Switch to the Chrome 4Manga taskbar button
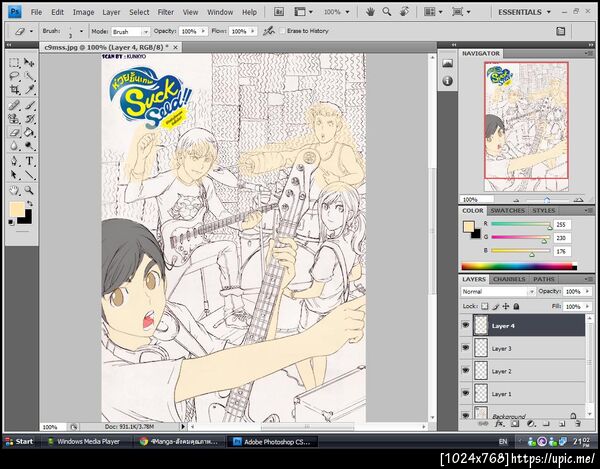This screenshot has height=469, width=600. click(179, 441)
